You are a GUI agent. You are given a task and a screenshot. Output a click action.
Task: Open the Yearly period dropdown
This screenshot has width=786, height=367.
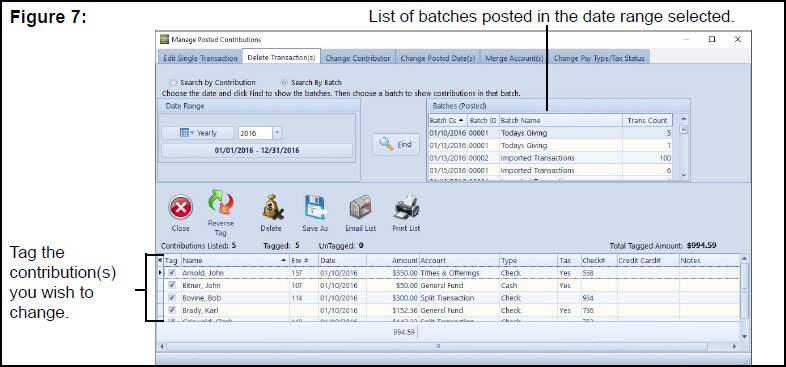[x=198, y=133]
